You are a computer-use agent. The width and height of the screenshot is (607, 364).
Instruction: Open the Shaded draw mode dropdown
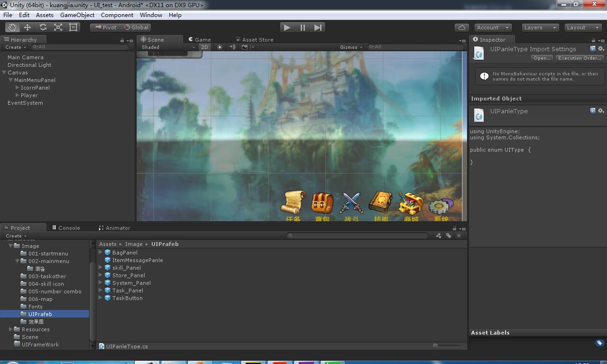[168, 47]
